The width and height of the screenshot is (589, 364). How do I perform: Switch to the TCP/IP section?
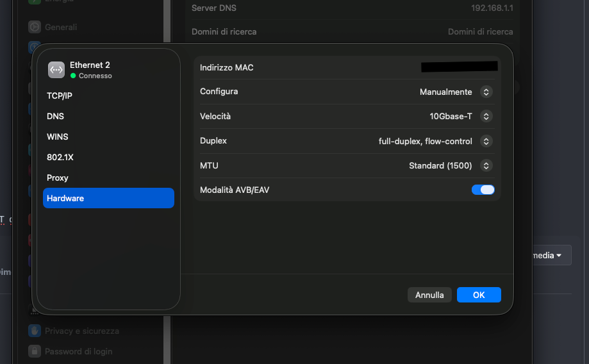60,95
